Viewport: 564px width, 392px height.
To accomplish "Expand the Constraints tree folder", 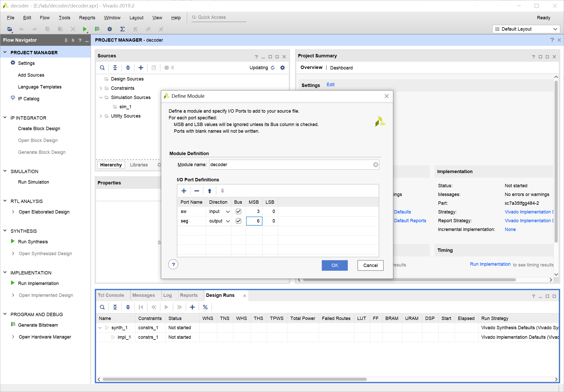I will pyautogui.click(x=101, y=88).
